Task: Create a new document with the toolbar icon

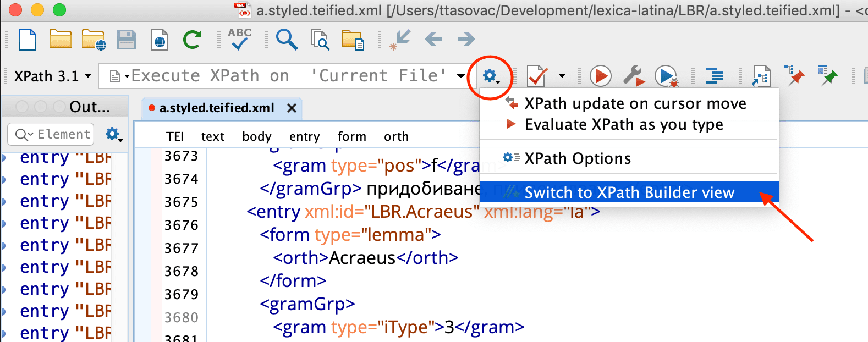Action: (x=28, y=40)
